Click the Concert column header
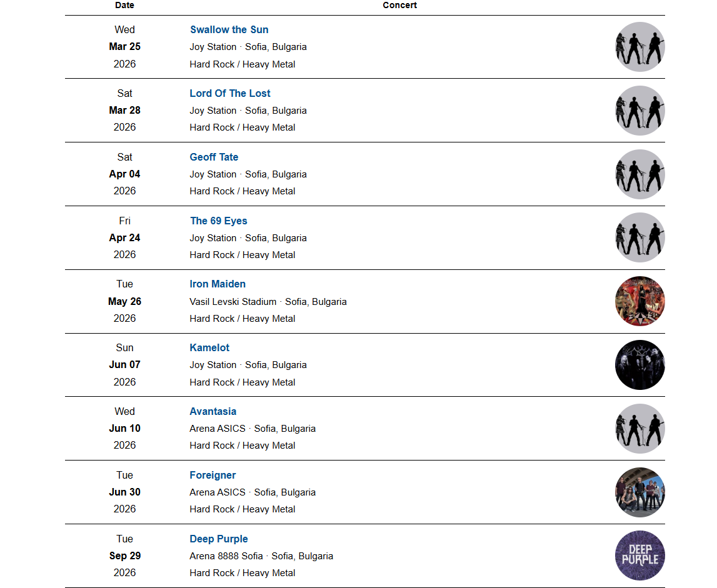This screenshot has height=588, width=717. [399, 5]
